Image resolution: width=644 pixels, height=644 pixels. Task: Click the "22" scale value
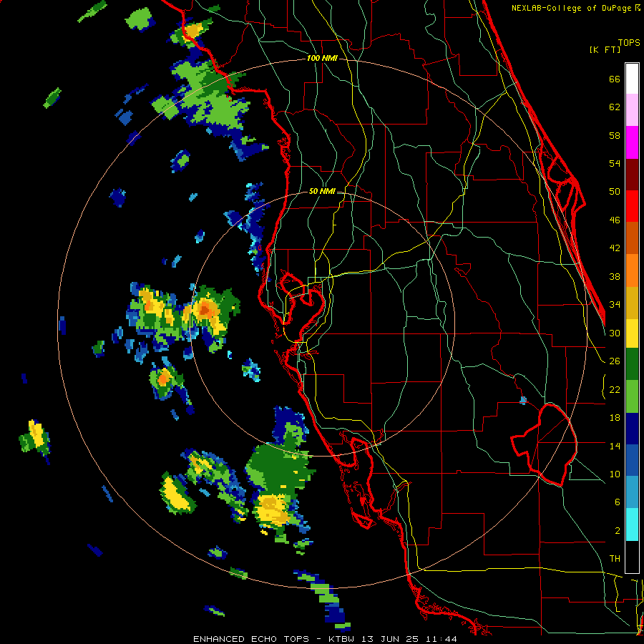tap(615, 389)
